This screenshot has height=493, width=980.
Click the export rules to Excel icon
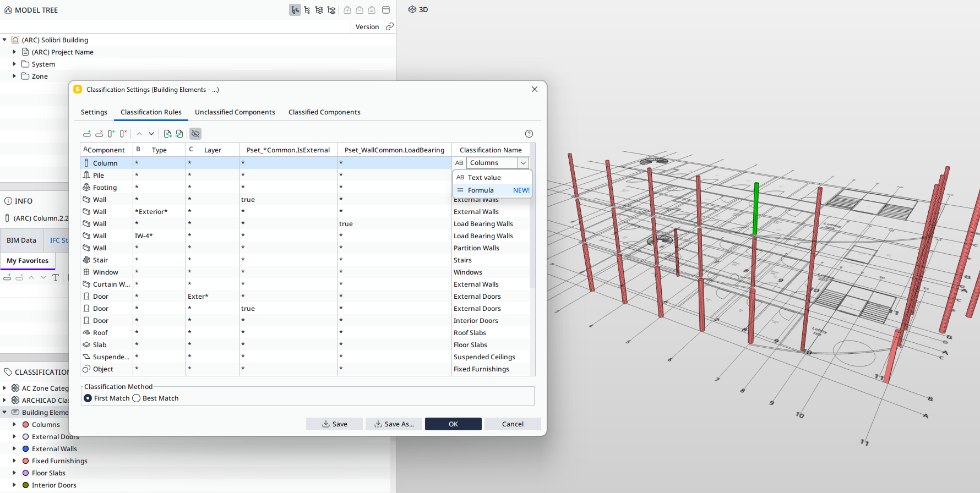coord(167,134)
